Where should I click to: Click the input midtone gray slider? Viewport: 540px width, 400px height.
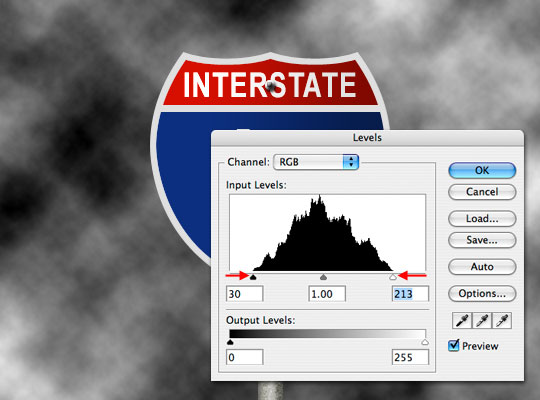[323, 277]
